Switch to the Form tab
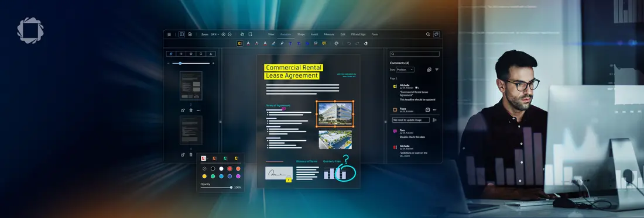 [375, 34]
